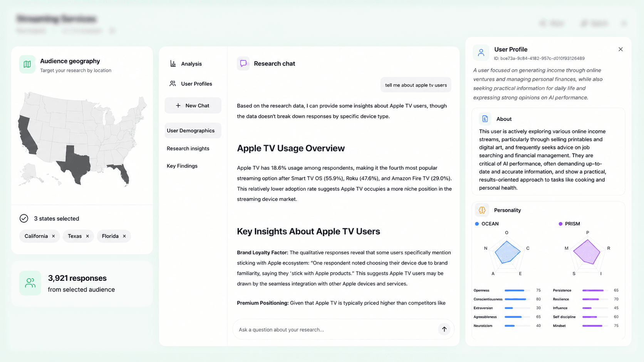Toggle the PRISM purple legend dot
Image resolution: width=644 pixels, height=362 pixels.
[x=560, y=224]
